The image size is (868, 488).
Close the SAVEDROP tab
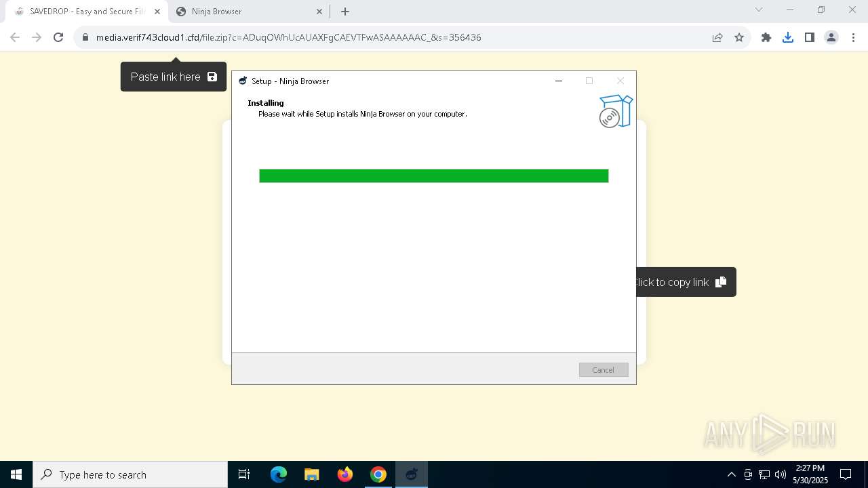click(x=157, y=12)
